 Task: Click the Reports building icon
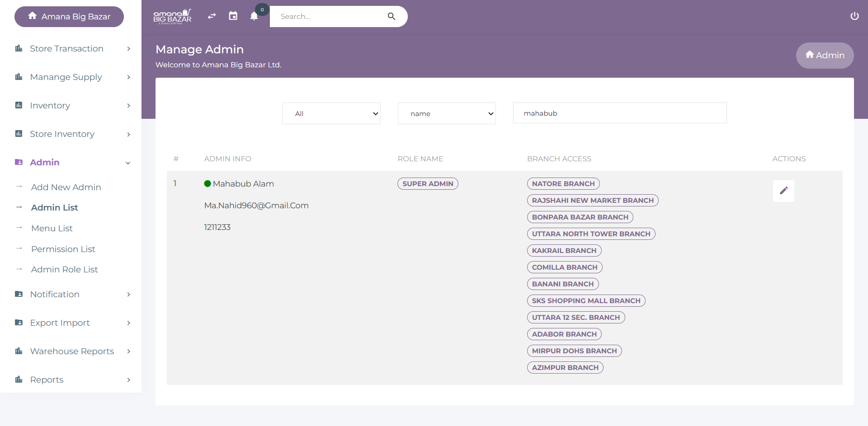pos(19,379)
